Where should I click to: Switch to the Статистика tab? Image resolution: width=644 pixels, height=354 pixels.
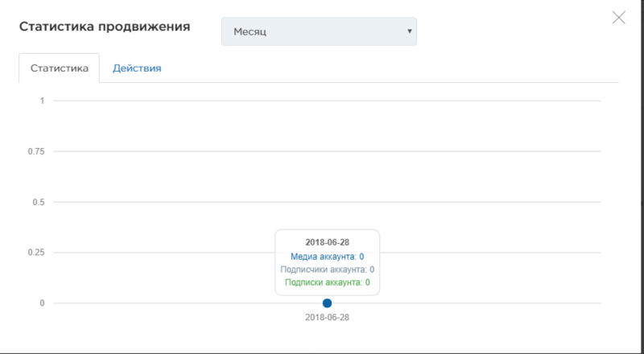(59, 68)
